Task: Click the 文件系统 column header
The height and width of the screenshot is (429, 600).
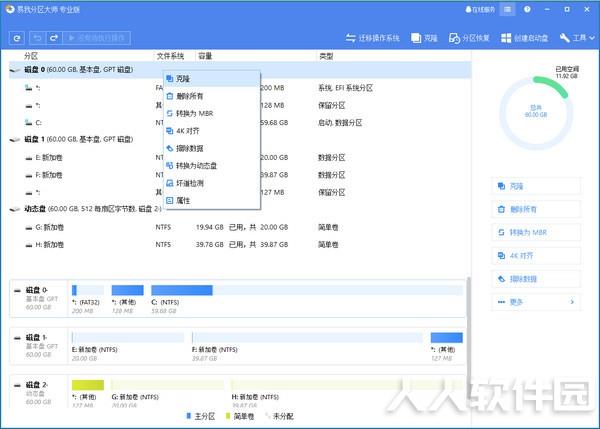Action: (170, 56)
